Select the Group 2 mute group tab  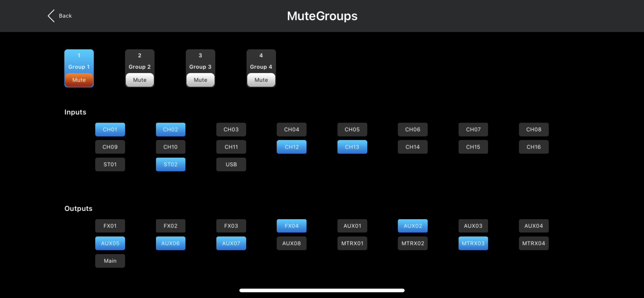[139, 61]
